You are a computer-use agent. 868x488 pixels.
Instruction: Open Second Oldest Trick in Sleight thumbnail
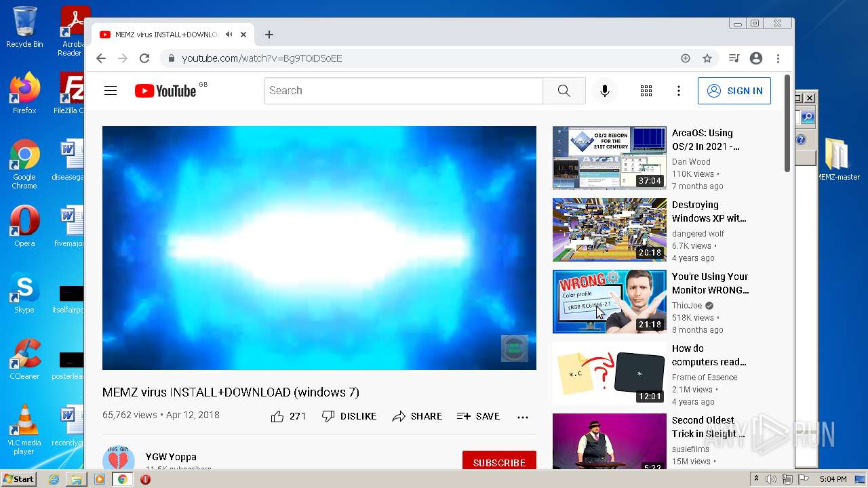click(610, 441)
